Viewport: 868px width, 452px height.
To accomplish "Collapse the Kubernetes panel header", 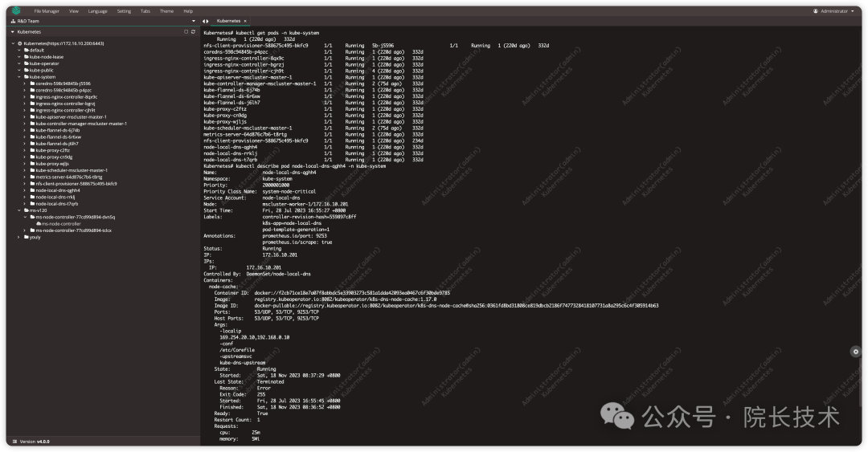I will [13, 32].
